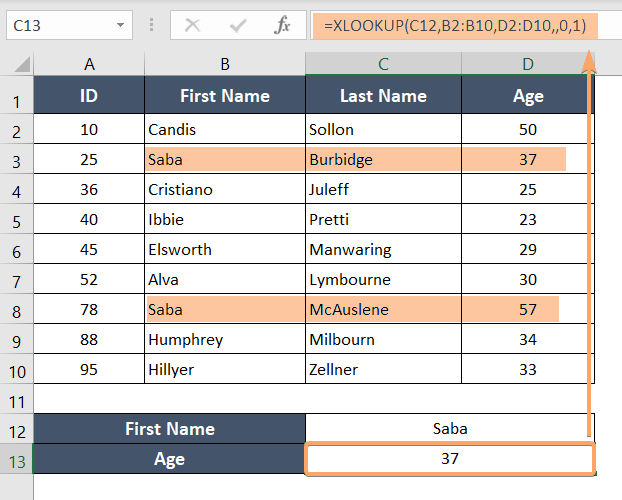The height and width of the screenshot is (500, 622).
Task: Select row 9 header
Action: 16,339
